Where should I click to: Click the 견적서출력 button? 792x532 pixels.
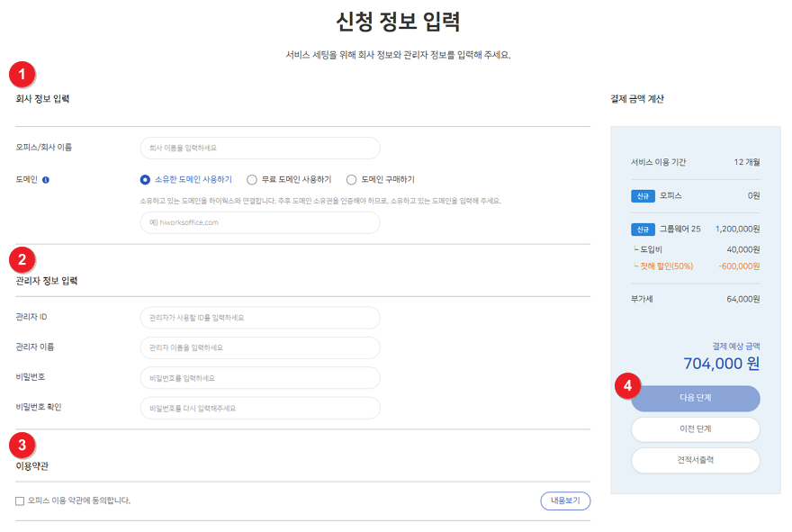[695, 460]
